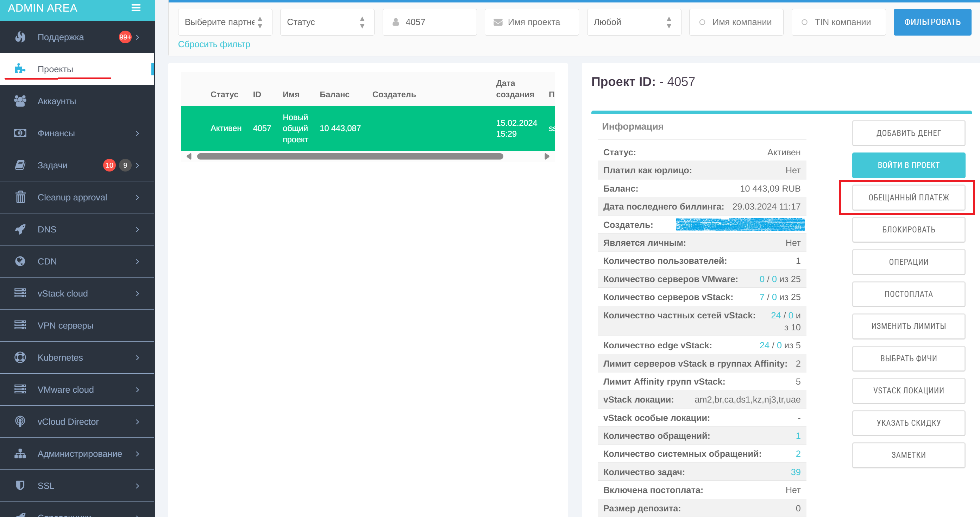Image resolution: width=980 pixels, height=517 pixels.
Task: Toggle the hamburger menu in Admin Area header
Action: pyautogui.click(x=136, y=8)
